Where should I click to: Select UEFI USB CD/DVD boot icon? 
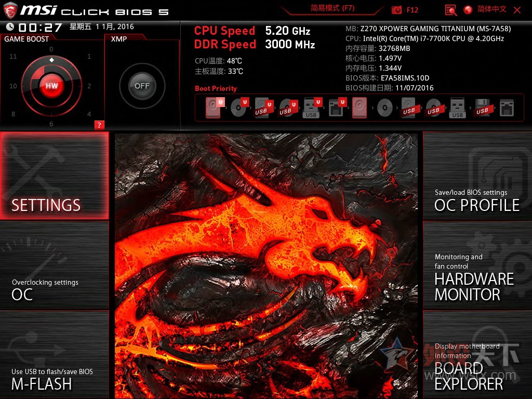point(288,108)
